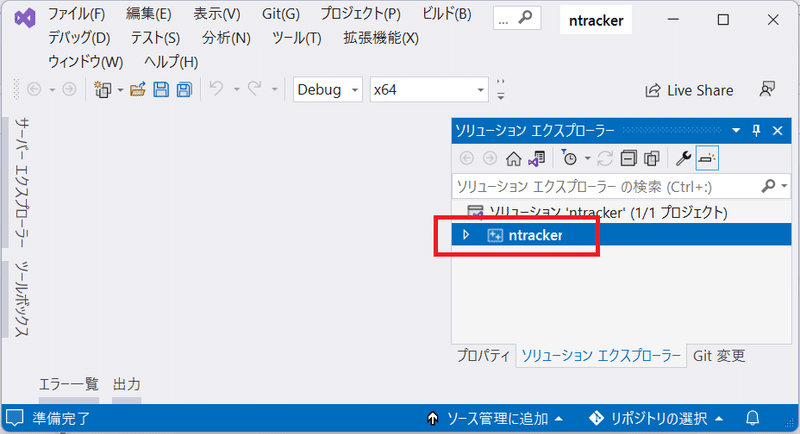Open the redo history dropdown arrow
Image resolution: width=800 pixels, height=434 pixels.
[x=274, y=90]
